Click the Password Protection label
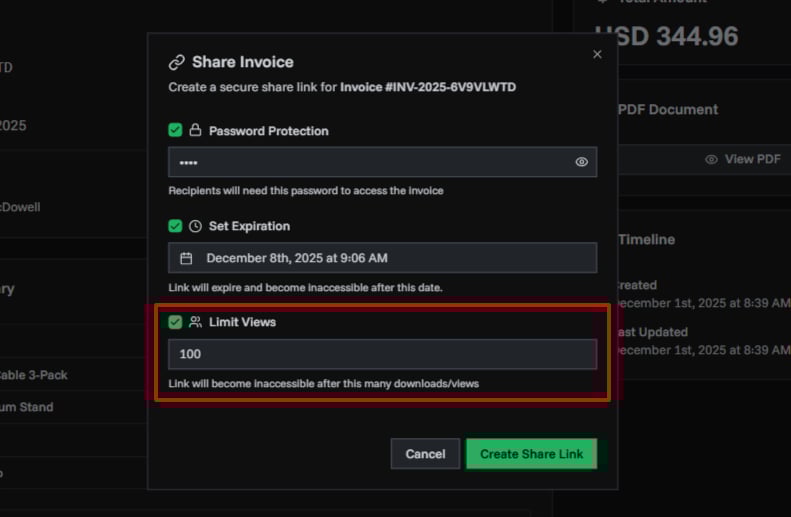Viewport: 791px width, 517px height. 268,131
